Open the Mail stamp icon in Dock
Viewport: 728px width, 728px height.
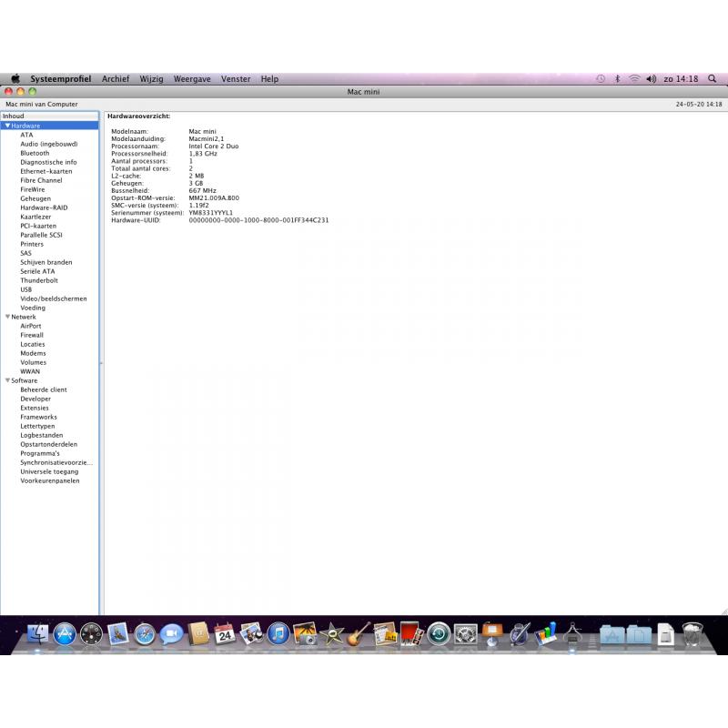pyautogui.click(x=118, y=634)
